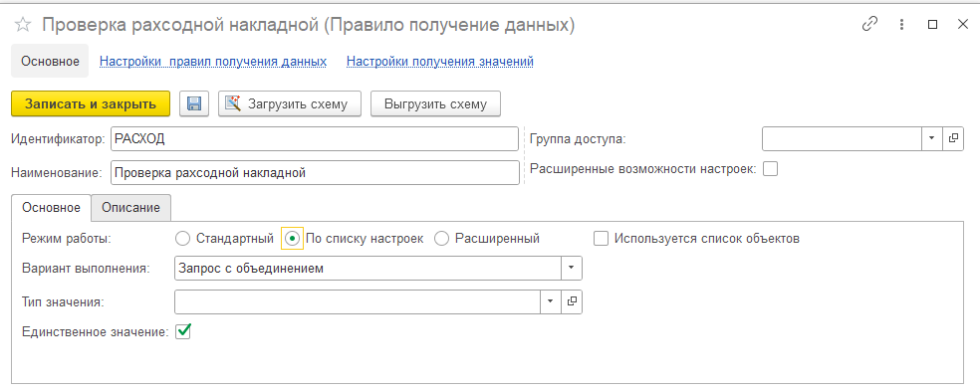The width and height of the screenshot is (980, 391).
Task: Copy link to this form icon
Action: [869, 24]
